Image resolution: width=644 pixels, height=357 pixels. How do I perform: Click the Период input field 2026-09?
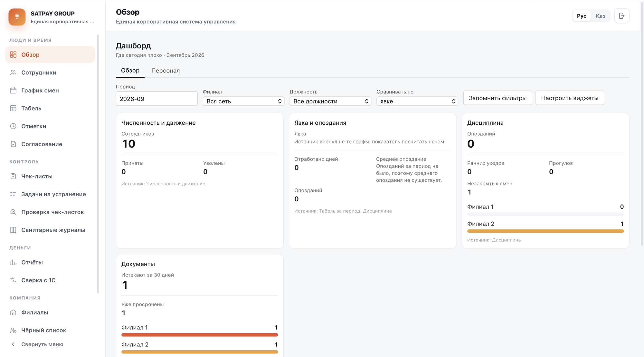coord(156,99)
